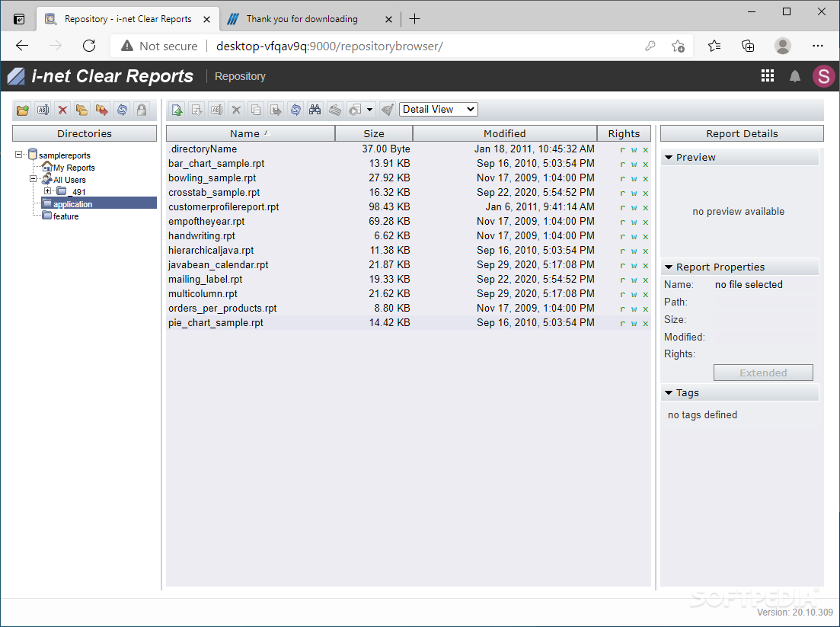Select bar_chart_sample.rpt file

coord(408,164)
